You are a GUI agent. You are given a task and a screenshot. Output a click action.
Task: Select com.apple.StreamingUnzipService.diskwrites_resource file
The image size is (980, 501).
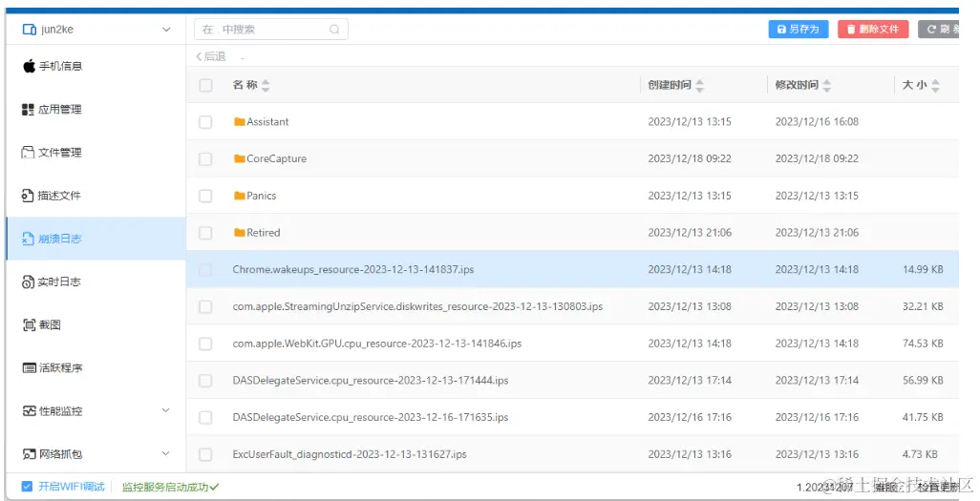click(x=417, y=306)
